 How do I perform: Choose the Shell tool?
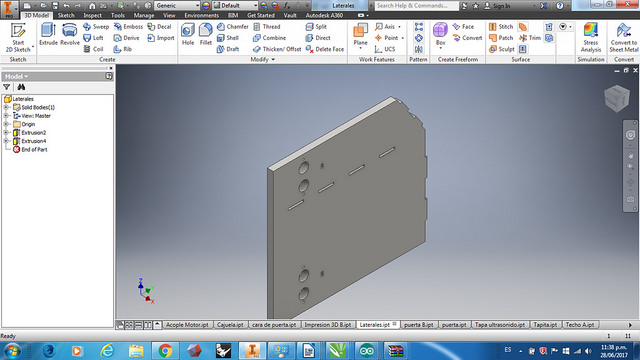[228, 38]
